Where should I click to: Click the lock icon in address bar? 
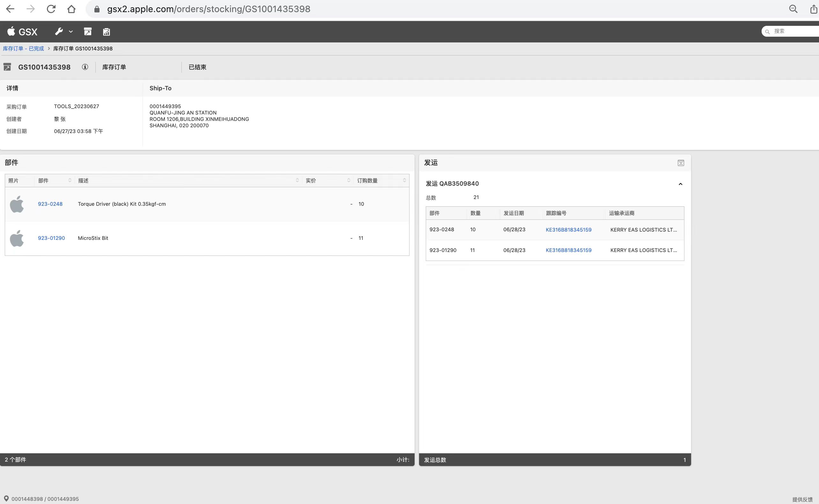pyautogui.click(x=97, y=9)
